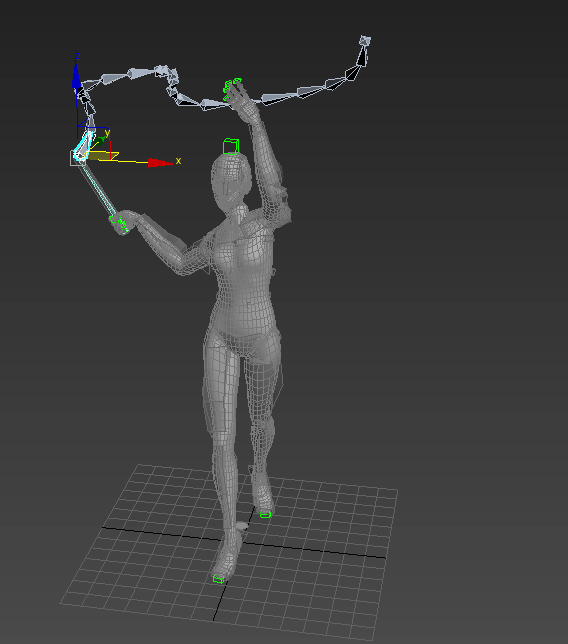Select the green helper on the rear foot
The height and width of the screenshot is (644, 568).
265,514
